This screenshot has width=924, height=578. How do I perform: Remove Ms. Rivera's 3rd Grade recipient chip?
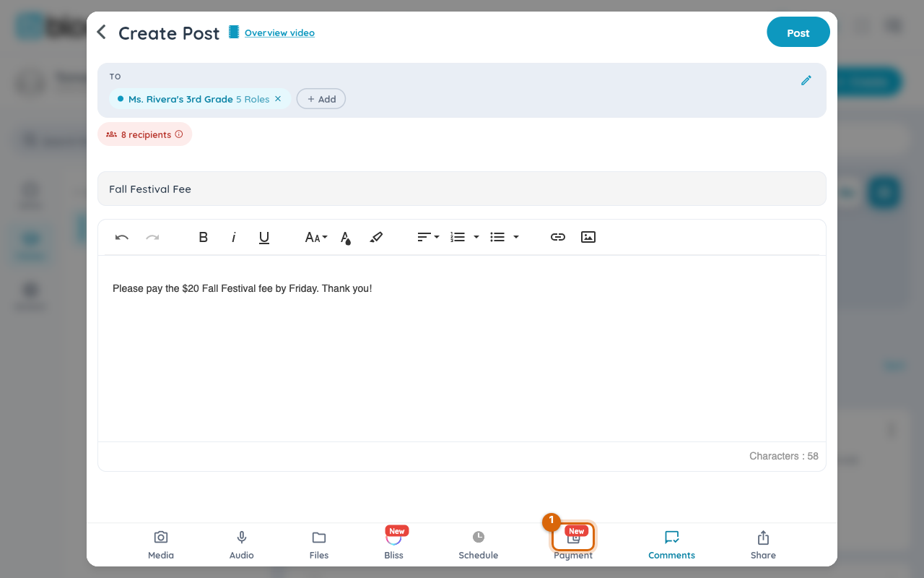coord(278,99)
